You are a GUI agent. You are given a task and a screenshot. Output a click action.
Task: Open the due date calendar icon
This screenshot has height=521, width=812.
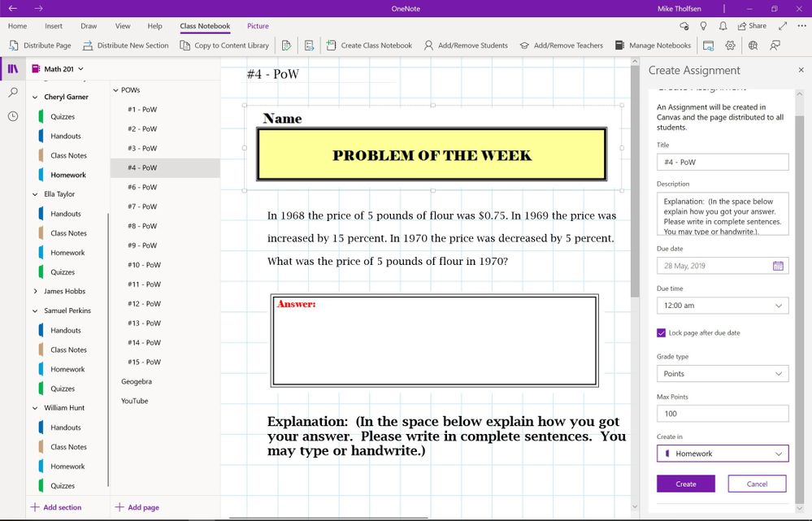click(778, 266)
